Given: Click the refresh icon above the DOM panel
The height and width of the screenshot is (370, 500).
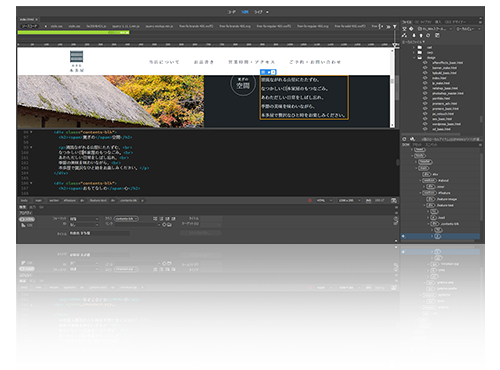Looking at the screenshot, I should coord(405,139).
